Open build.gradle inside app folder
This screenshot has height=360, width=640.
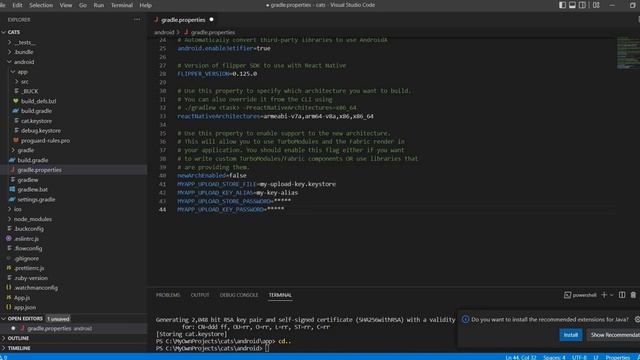point(36,111)
